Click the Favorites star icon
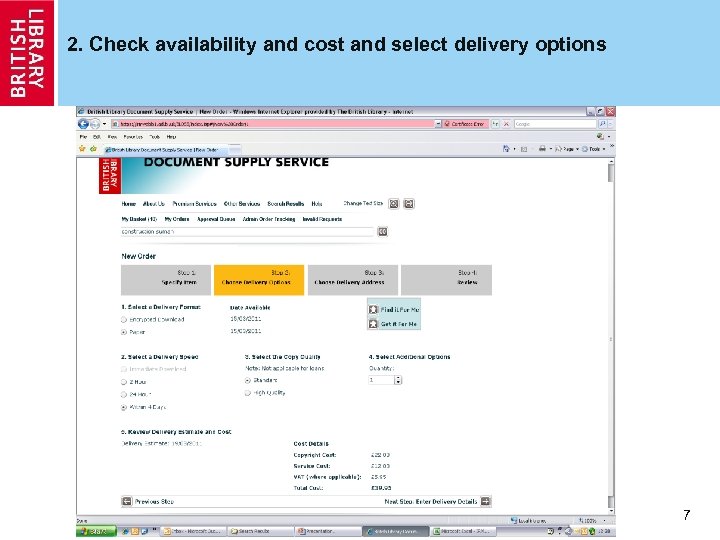 coord(82,149)
